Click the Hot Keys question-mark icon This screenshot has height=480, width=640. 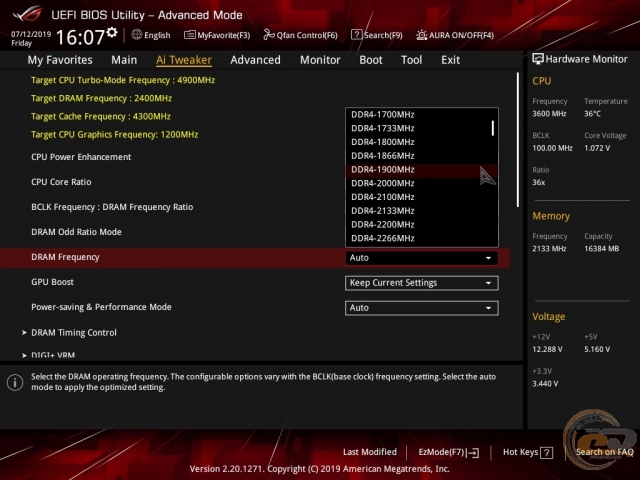click(x=546, y=452)
